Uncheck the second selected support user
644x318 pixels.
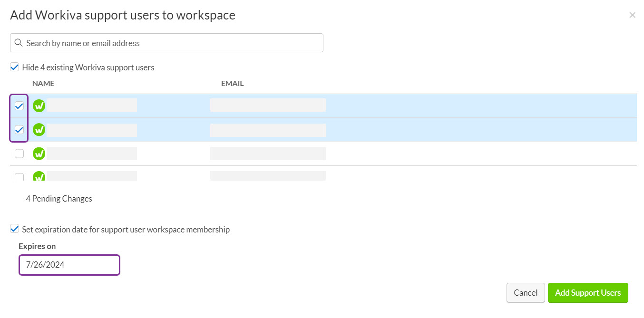[19, 129]
